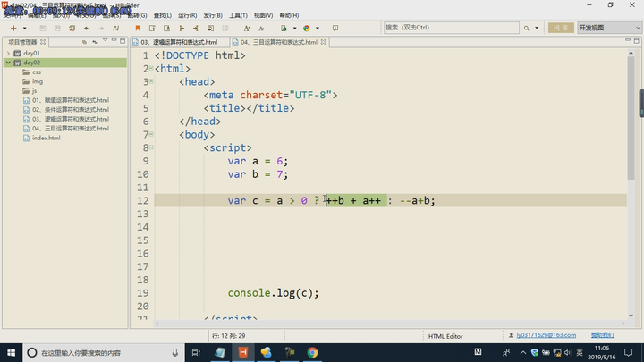The height and width of the screenshot is (362, 644).
Task: Open 03、逻辑运算符和表达式.html in the project tree
Action: [x=71, y=119]
